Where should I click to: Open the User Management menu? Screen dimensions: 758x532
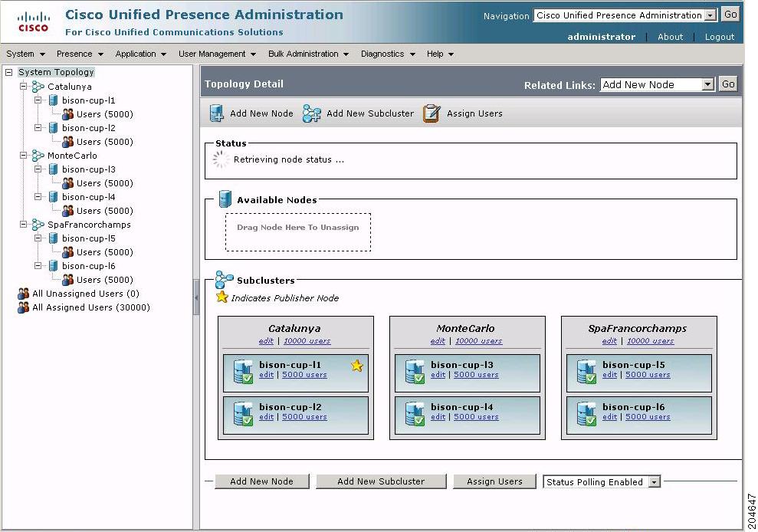click(x=217, y=54)
